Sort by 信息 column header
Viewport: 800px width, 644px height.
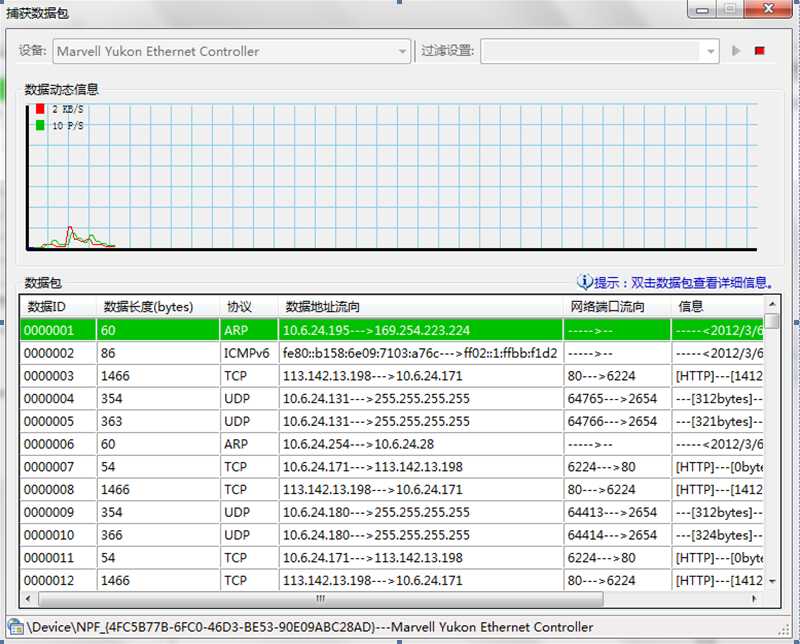click(x=717, y=307)
